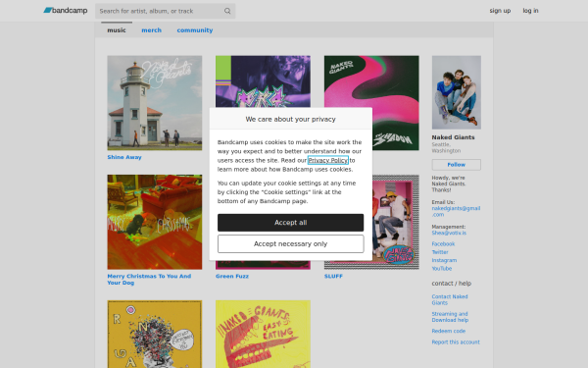The width and height of the screenshot is (588, 368).
Task: Click the nakedgiants@gmail.com email link
Action: click(456, 211)
